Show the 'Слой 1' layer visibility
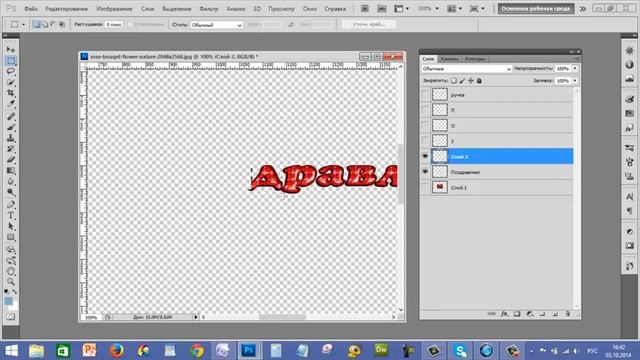This screenshot has height=360, width=640. [x=425, y=187]
